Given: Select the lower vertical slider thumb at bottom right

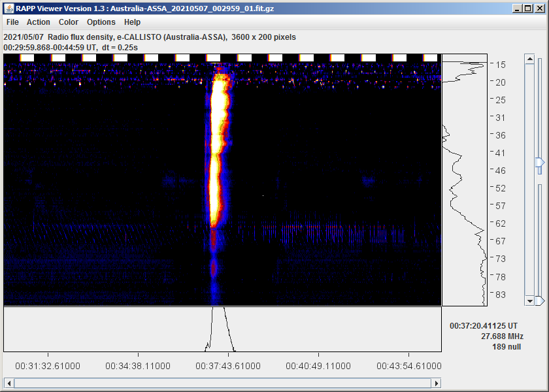Looking at the screenshot, I should (x=540, y=301).
